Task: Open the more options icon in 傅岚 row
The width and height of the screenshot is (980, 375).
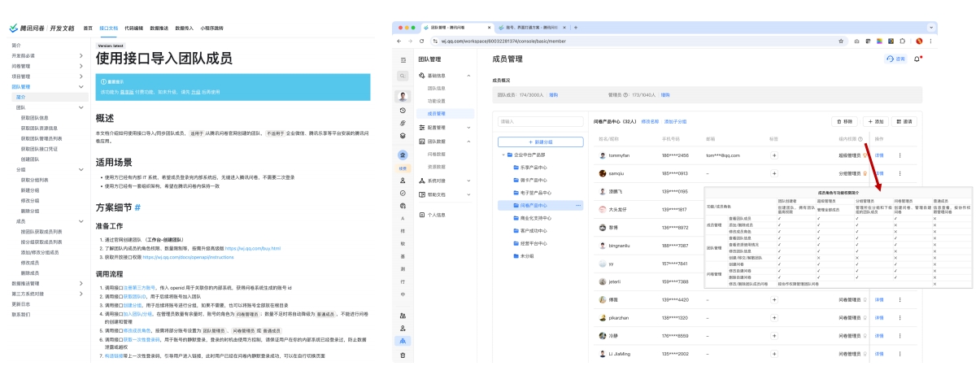Action: [x=899, y=300]
